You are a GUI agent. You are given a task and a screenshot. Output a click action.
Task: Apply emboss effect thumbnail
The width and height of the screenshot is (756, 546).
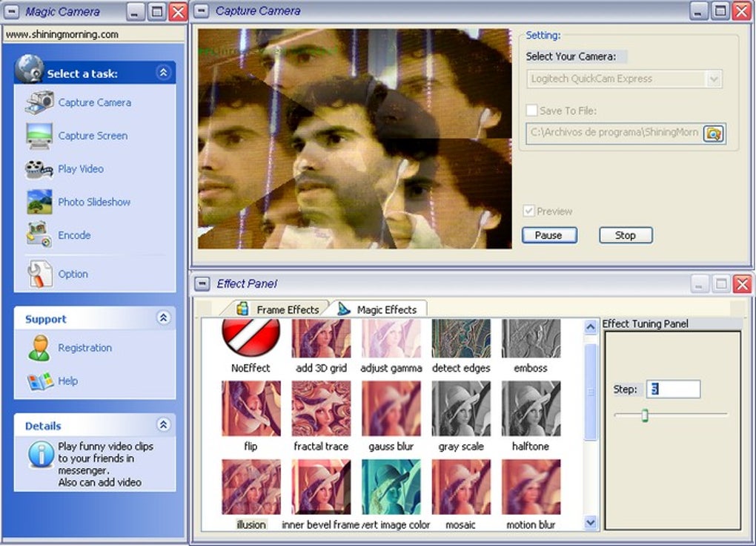(531, 338)
